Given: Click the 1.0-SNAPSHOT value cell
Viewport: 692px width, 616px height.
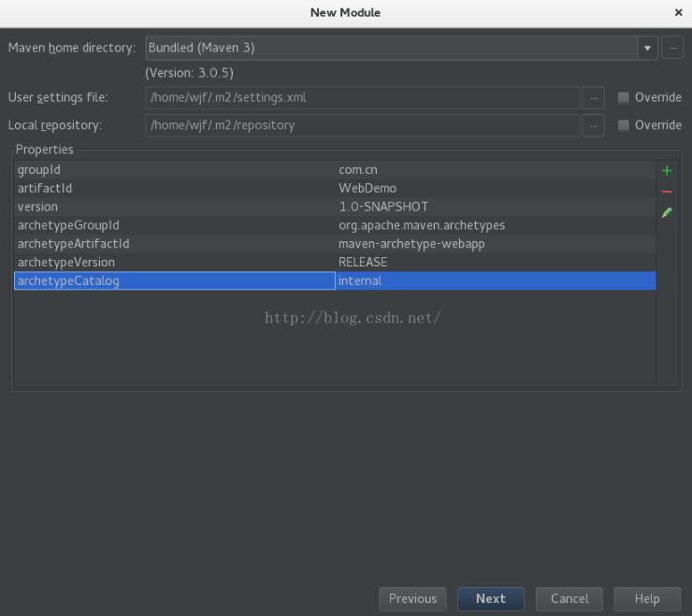Looking at the screenshot, I should pos(496,207).
